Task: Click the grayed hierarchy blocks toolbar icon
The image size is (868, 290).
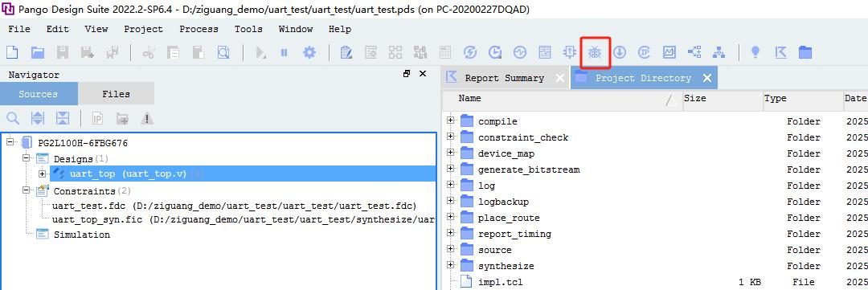Action: tap(420, 52)
